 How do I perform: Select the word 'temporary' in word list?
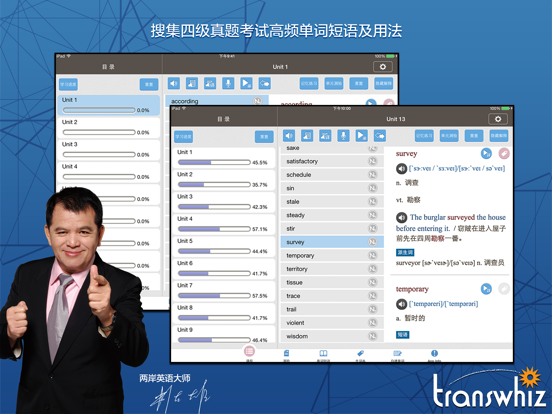(332, 256)
